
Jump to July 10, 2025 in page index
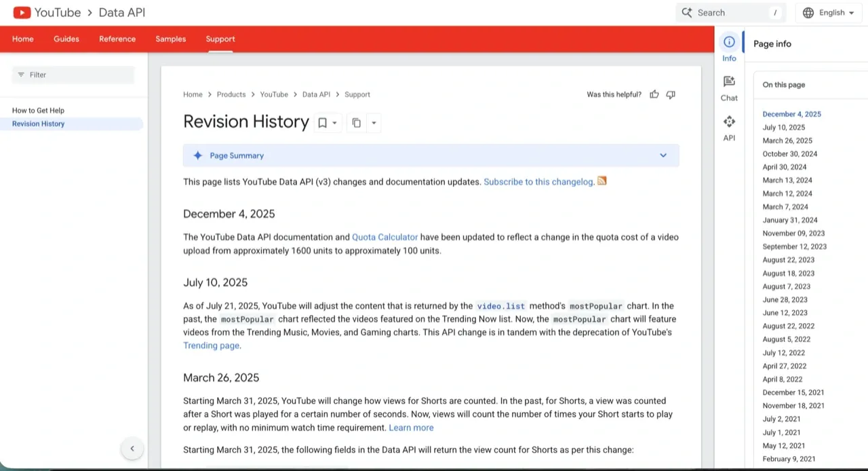click(783, 128)
